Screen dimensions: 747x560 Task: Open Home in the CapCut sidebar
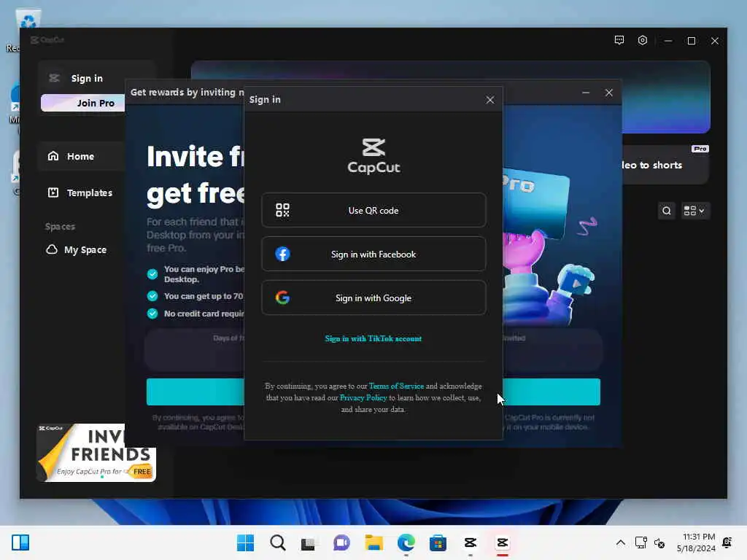point(81,156)
